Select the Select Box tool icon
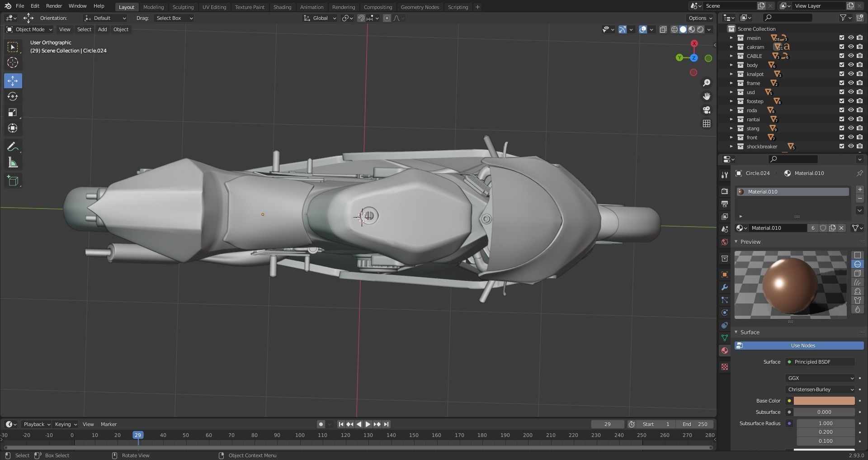Image resolution: width=868 pixels, height=460 pixels. 13,47
